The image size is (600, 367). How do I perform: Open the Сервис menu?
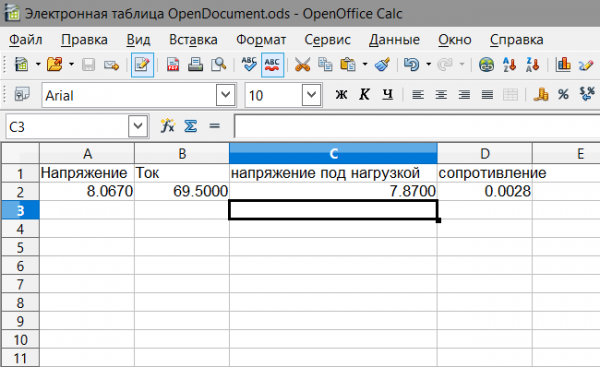[328, 40]
